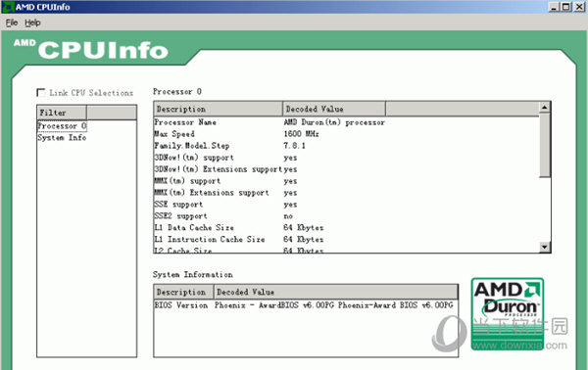This screenshot has width=588, height=370.
Task: Select the Family.Model.Step row
Action: point(346,146)
